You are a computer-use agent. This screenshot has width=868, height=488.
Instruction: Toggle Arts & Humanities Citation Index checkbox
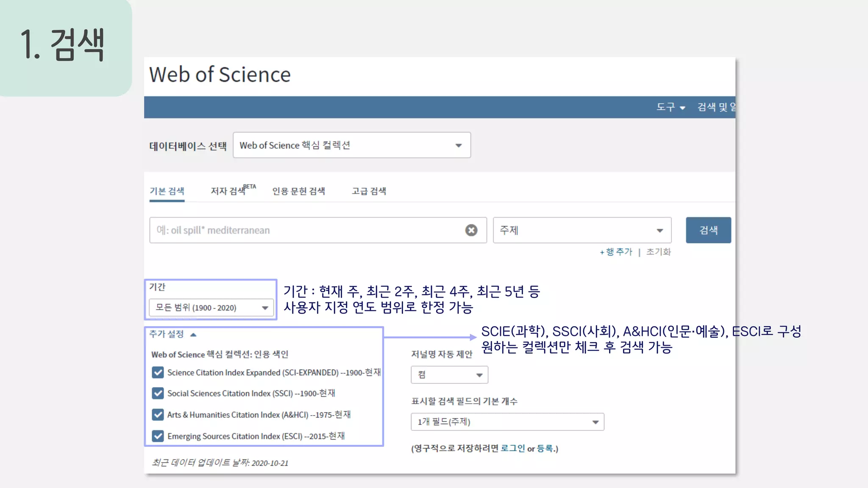tap(158, 415)
